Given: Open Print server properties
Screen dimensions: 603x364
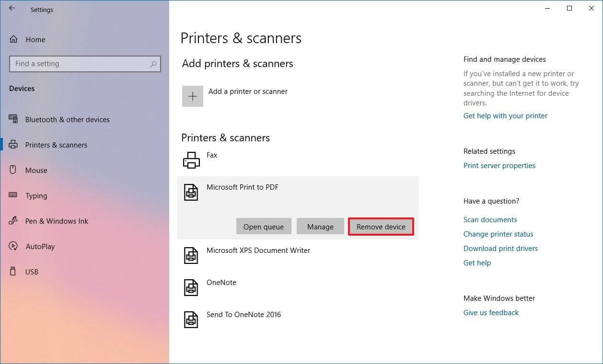Looking at the screenshot, I should (499, 165).
